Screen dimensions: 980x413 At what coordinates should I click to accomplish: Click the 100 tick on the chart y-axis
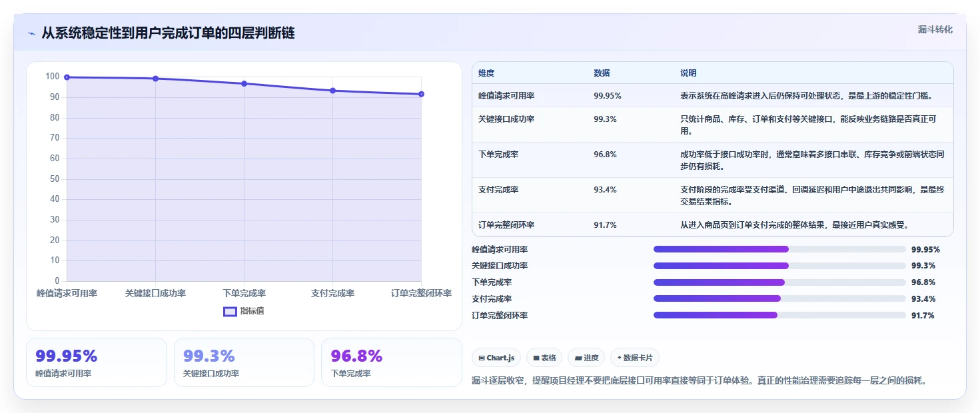pyautogui.click(x=53, y=77)
